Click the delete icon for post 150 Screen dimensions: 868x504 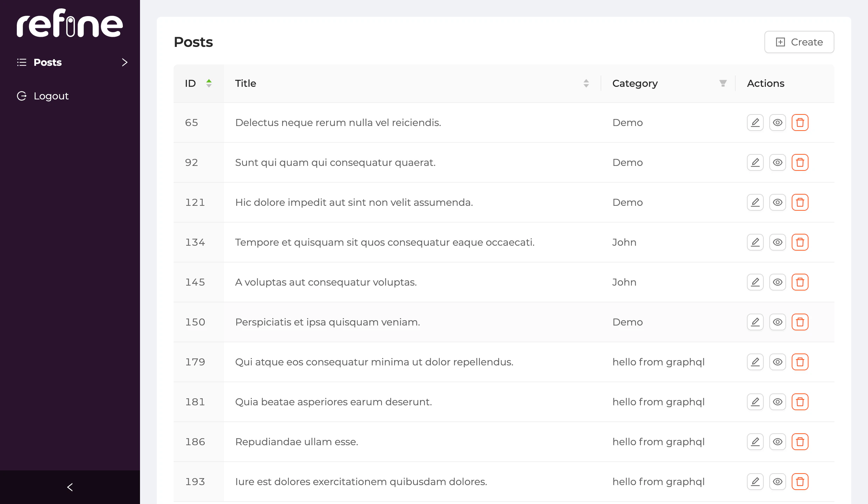[800, 322]
